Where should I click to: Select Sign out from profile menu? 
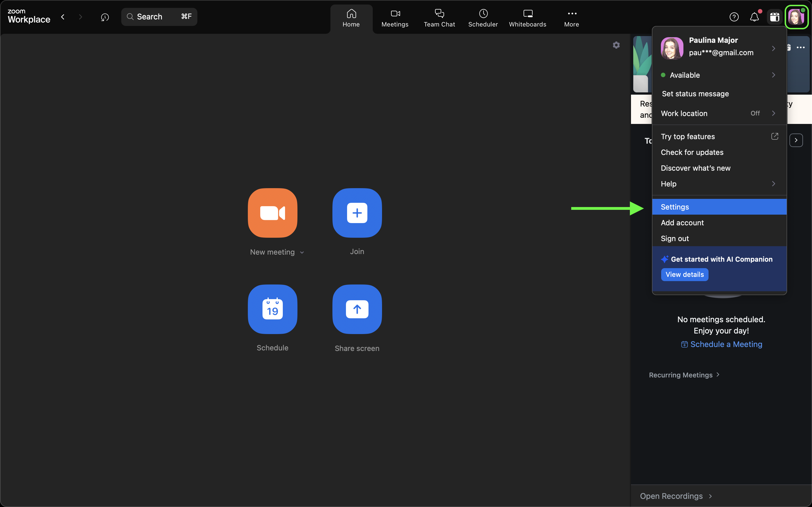(674, 238)
